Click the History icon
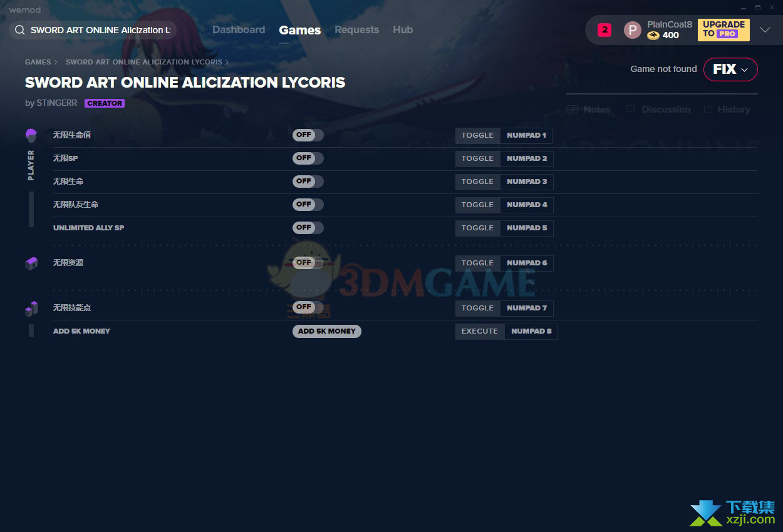 coord(708,110)
